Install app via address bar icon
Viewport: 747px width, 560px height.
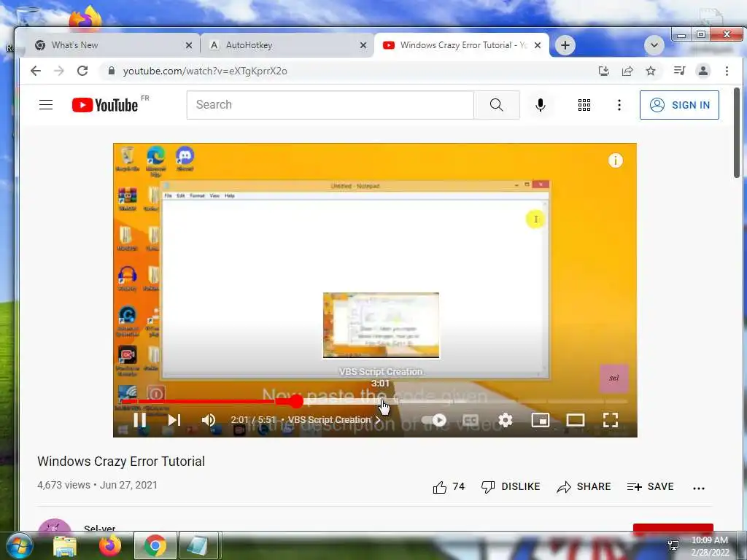[x=603, y=71]
